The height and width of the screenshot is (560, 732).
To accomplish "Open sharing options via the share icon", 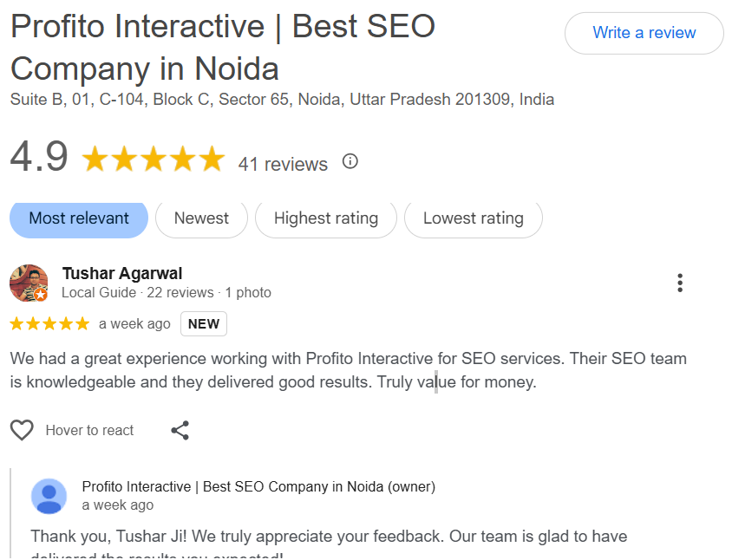I will point(180,430).
